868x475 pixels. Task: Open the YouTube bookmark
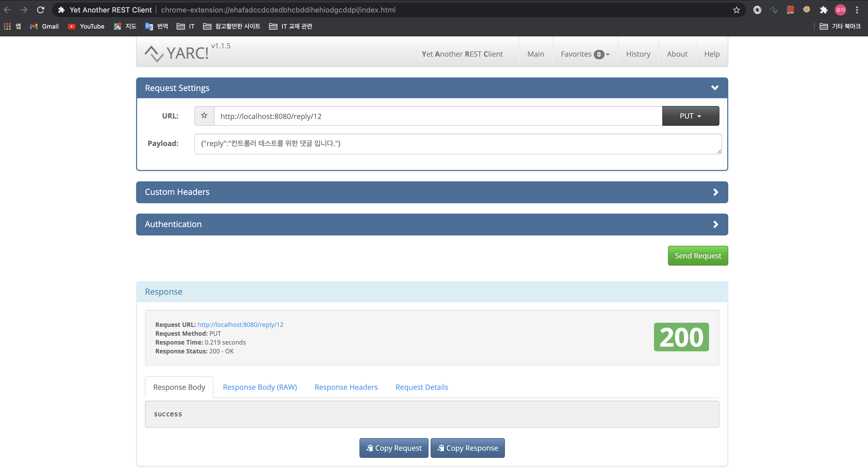coord(86,26)
